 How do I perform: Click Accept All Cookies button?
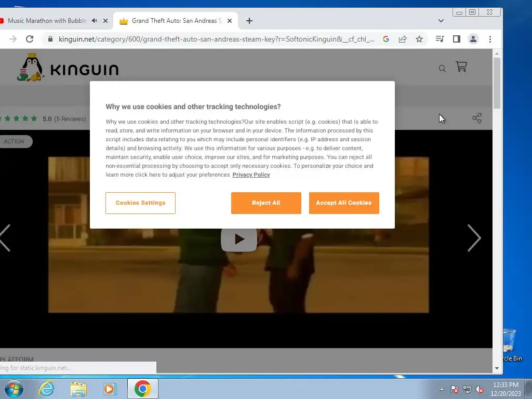coord(344,203)
